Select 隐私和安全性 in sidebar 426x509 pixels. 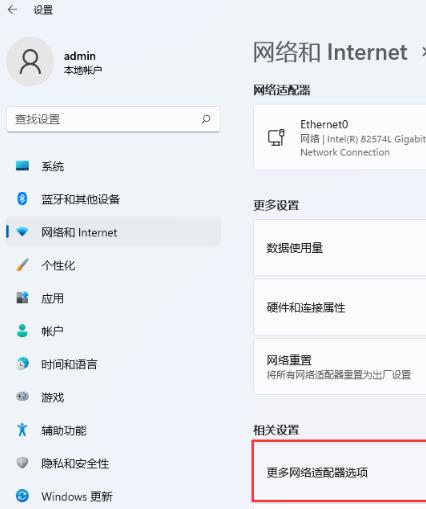click(113, 463)
